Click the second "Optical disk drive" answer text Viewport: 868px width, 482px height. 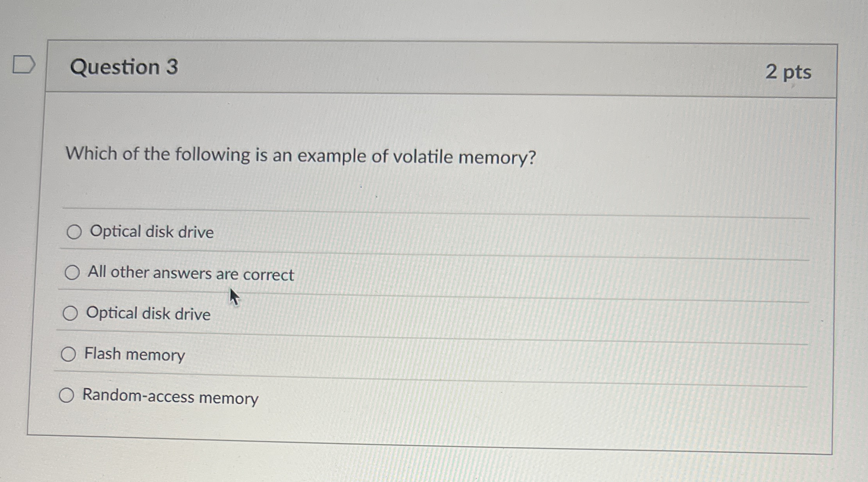148,313
